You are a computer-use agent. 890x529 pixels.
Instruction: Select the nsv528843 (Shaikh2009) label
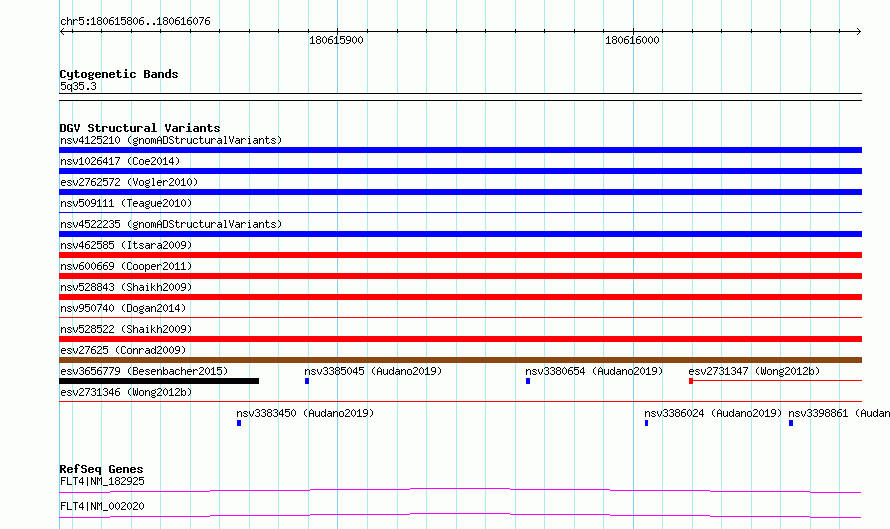[x=126, y=287]
